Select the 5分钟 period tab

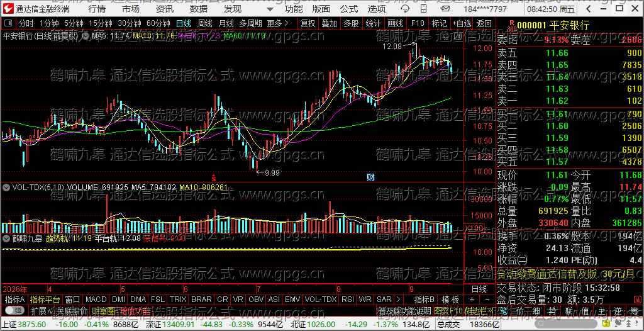pyautogui.click(x=74, y=23)
